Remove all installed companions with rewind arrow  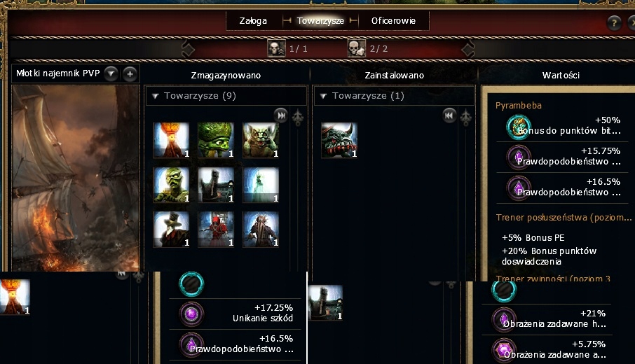point(449,115)
